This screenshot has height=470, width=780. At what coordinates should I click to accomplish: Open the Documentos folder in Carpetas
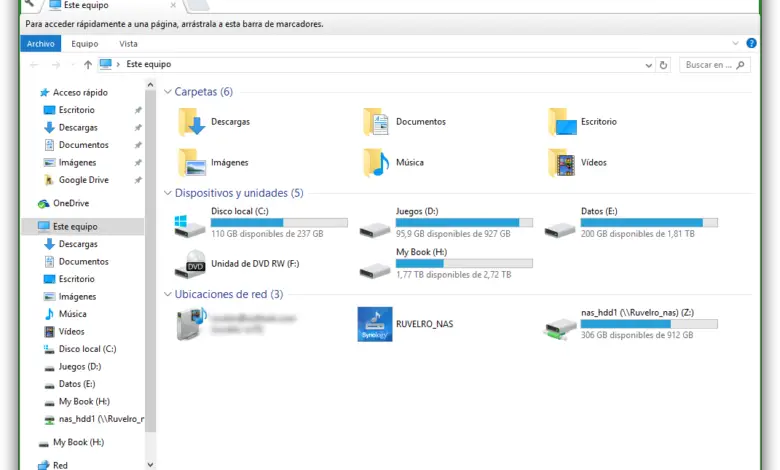click(x=377, y=122)
